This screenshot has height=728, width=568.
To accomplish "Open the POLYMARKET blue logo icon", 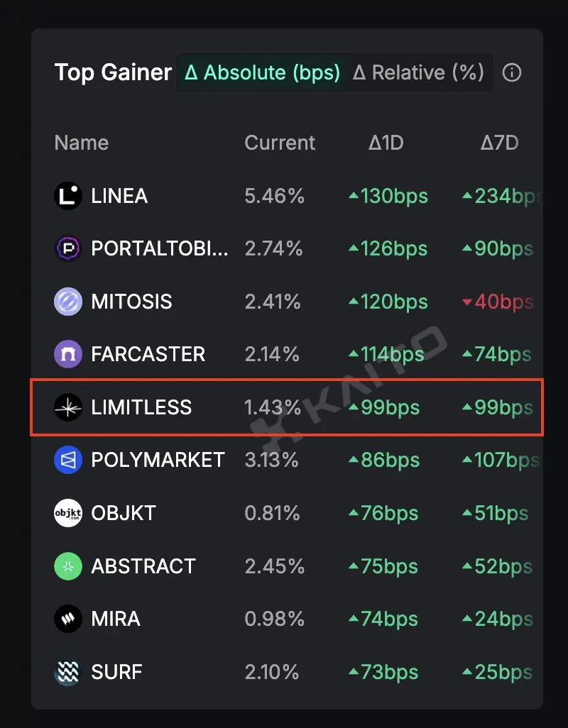I will [68, 460].
